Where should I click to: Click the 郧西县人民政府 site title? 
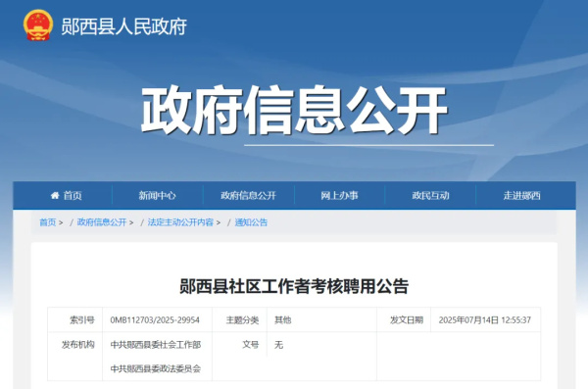(124, 26)
